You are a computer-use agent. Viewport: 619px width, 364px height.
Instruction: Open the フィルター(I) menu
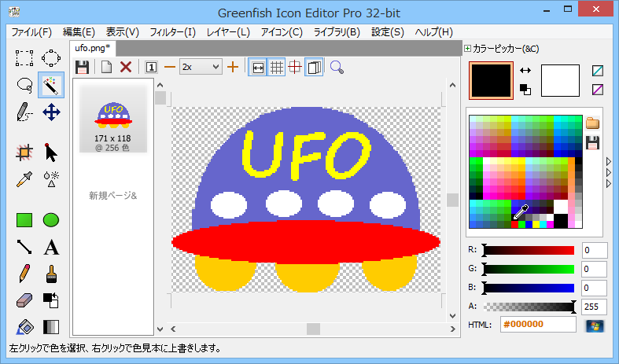pyautogui.click(x=172, y=32)
